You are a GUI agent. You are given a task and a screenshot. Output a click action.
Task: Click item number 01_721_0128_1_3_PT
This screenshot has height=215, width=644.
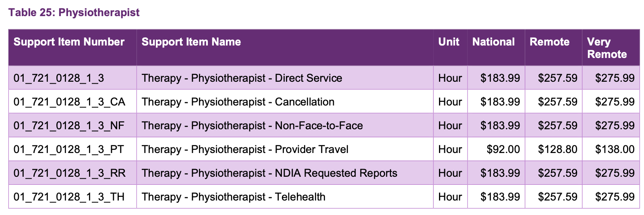69,149
